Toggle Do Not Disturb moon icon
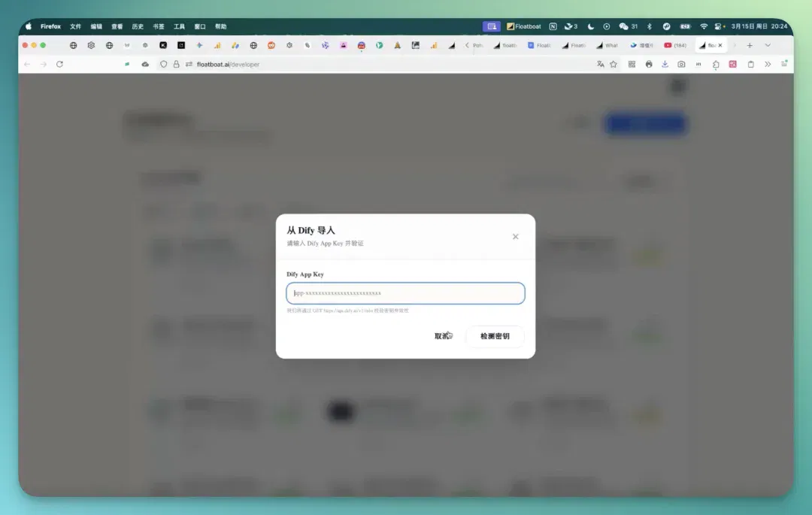The width and height of the screenshot is (812, 515). coord(591,26)
